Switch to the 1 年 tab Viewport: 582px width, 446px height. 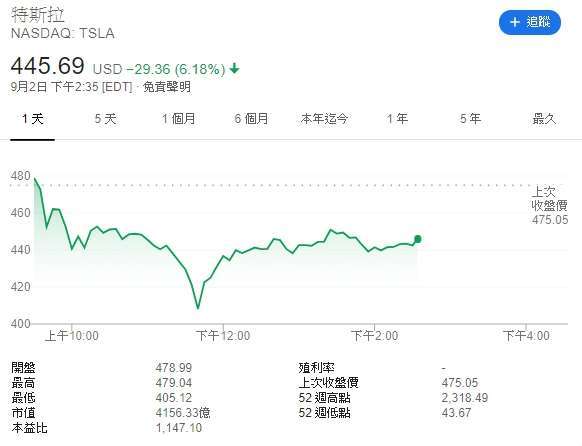click(x=397, y=119)
